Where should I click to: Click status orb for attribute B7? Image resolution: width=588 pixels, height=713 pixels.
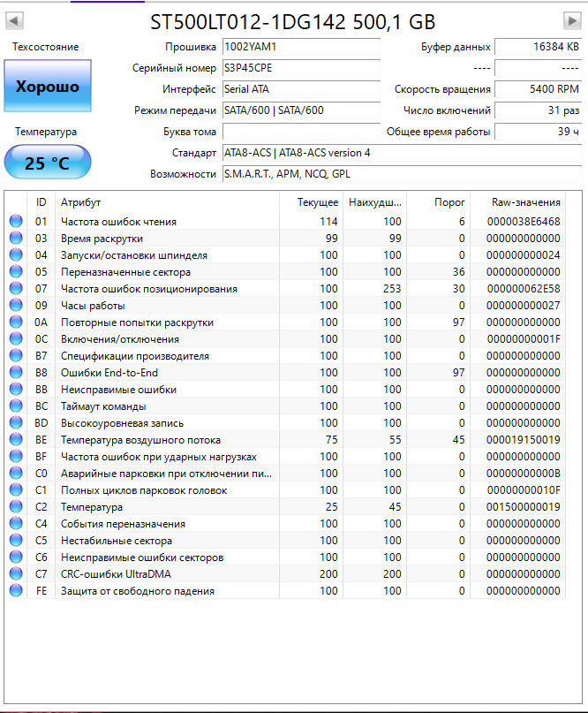[x=16, y=355]
